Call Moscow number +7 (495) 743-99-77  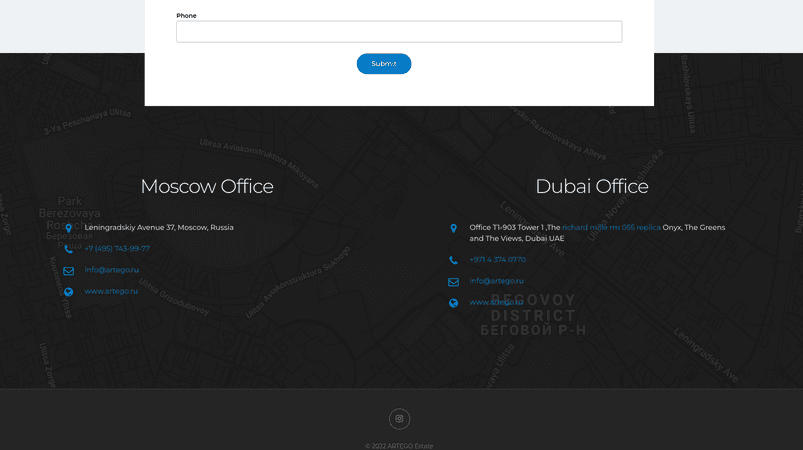pos(117,249)
